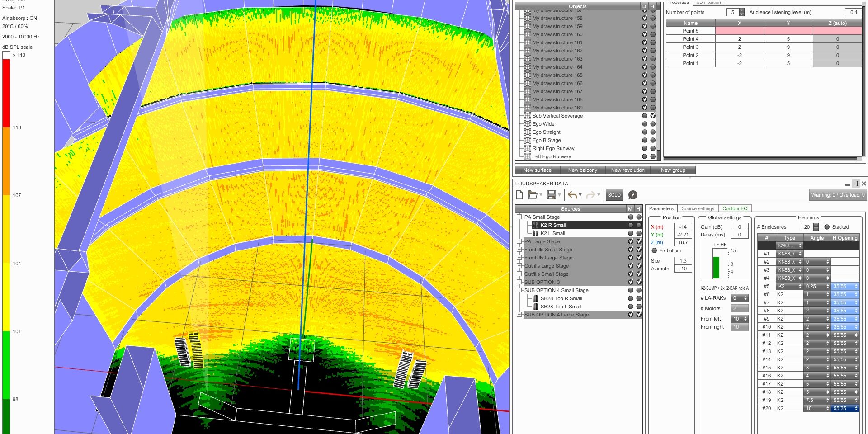Image resolution: width=868 pixels, height=434 pixels.
Task: Expand the Frontfills Large Stage group
Action: (x=519, y=258)
